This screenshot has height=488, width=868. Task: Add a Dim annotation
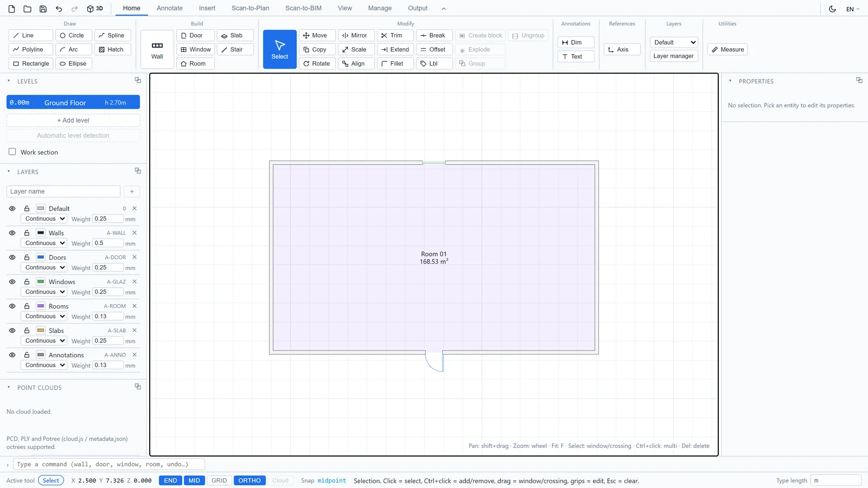pos(576,42)
